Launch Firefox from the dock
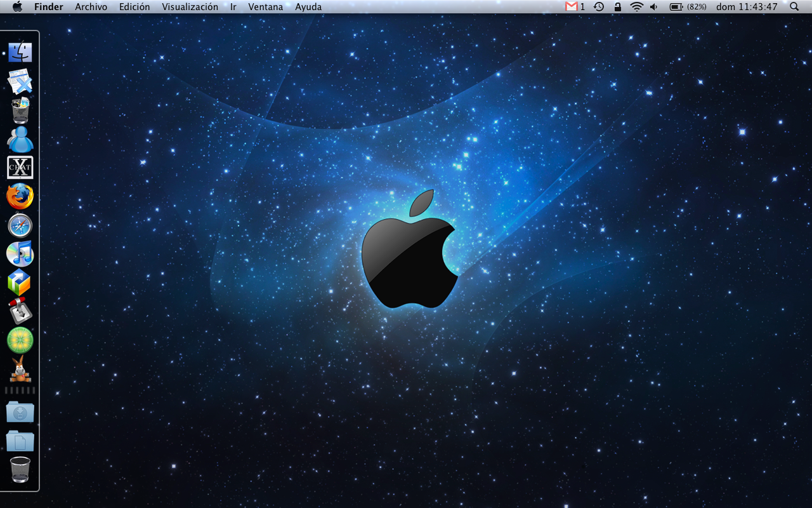Screen dimensions: 812x508 [x=20, y=196]
